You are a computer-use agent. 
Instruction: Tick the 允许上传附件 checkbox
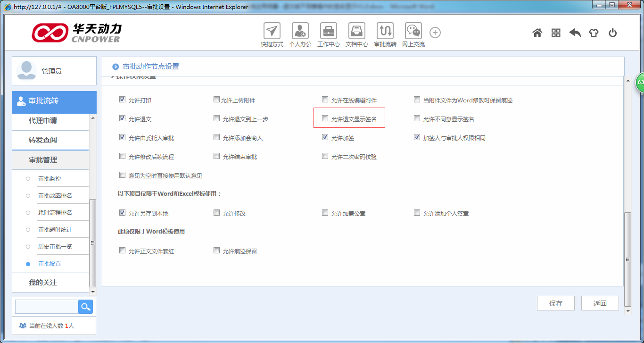click(x=217, y=100)
